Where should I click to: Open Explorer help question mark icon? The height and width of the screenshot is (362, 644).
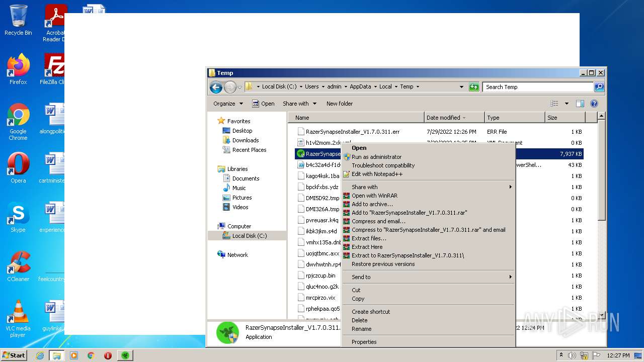point(594,104)
